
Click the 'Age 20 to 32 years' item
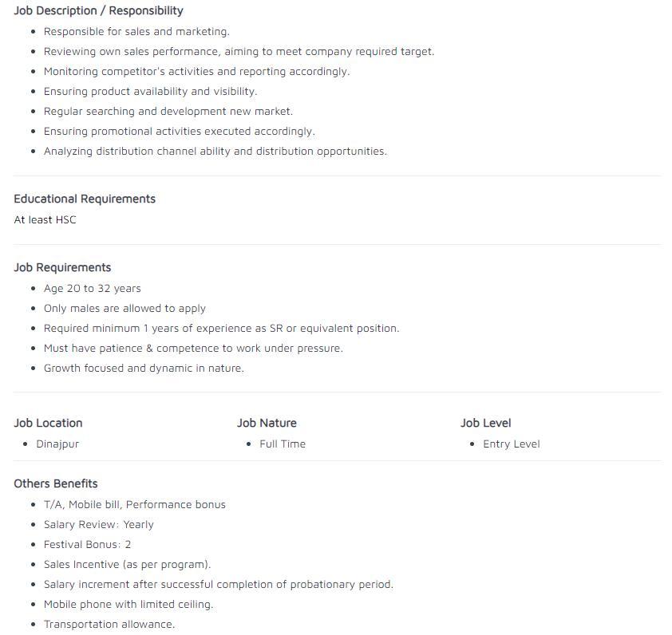pyautogui.click(x=92, y=289)
